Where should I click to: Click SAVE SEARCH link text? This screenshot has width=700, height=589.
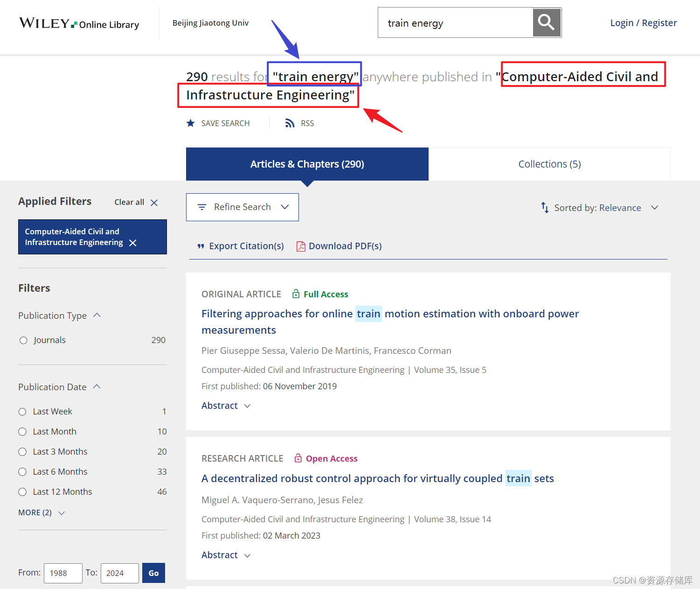tap(225, 123)
